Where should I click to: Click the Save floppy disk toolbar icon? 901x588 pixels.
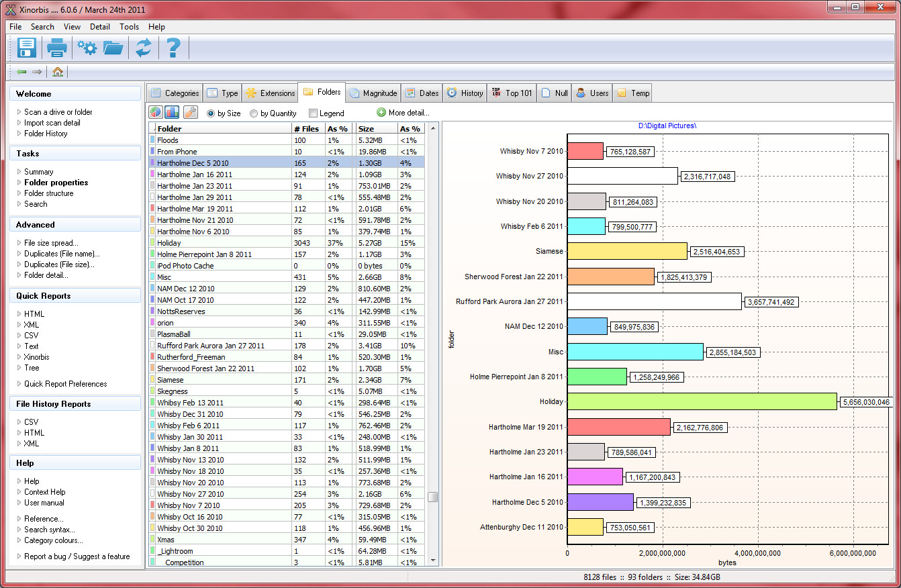(27, 48)
